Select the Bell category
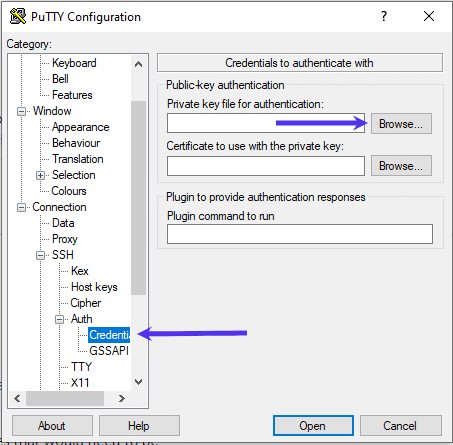This screenshot has width=453, height=445. pyautogui.click(x=60, y=79)
